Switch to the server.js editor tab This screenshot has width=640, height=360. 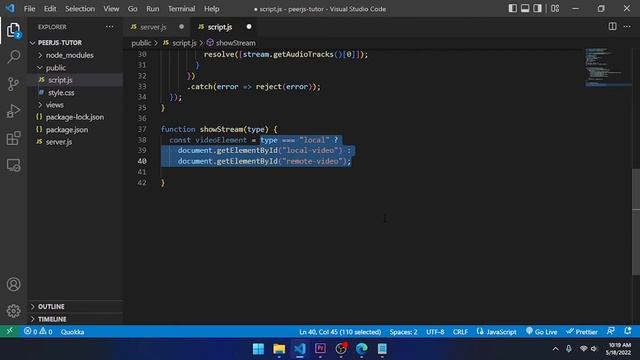click(158, 27)
